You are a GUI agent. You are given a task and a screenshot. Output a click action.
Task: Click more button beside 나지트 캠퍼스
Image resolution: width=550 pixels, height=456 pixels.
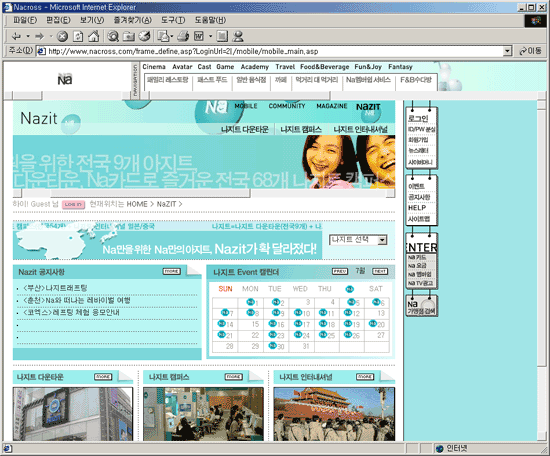click(x=234, y=377)
